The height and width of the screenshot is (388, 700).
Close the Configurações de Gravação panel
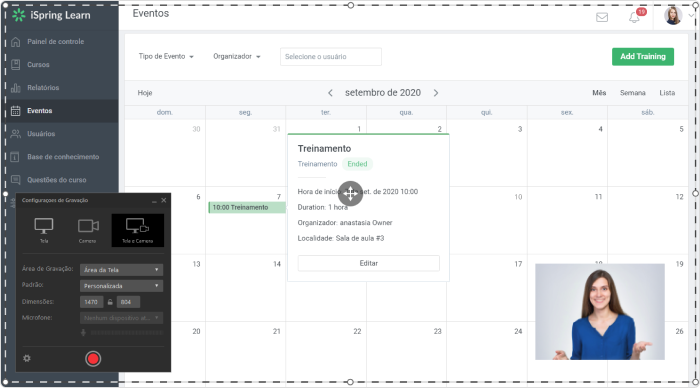(164, 200)
